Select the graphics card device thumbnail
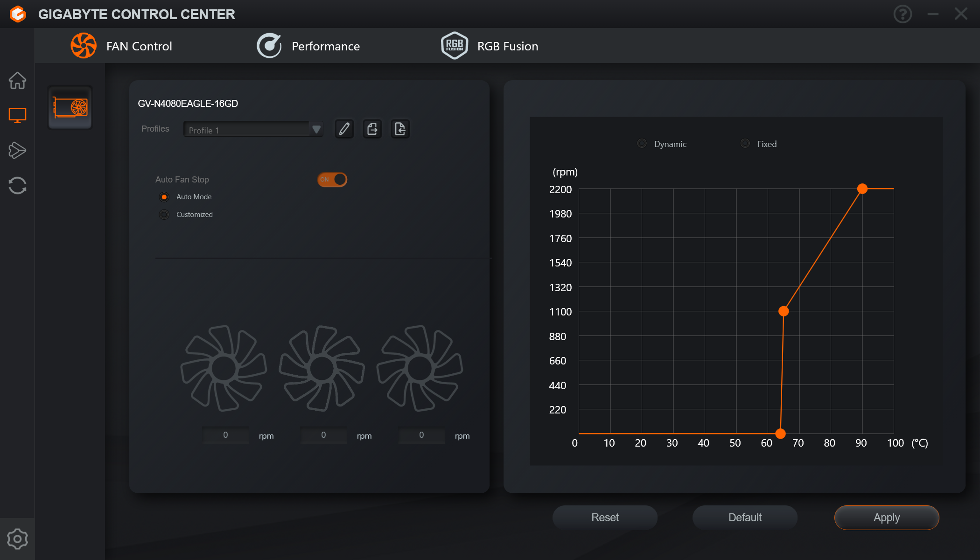This screenshot has width=980, height=560. point(70,108)
